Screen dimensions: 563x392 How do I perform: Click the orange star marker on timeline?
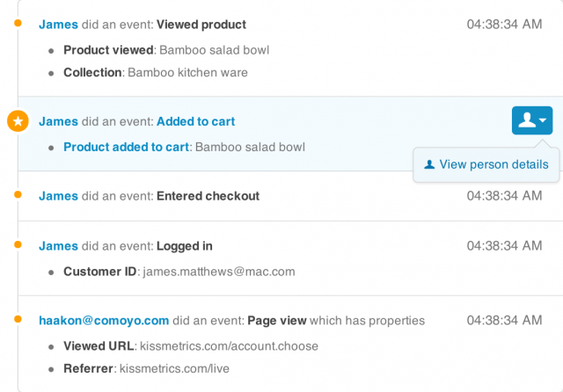[18, 121]
